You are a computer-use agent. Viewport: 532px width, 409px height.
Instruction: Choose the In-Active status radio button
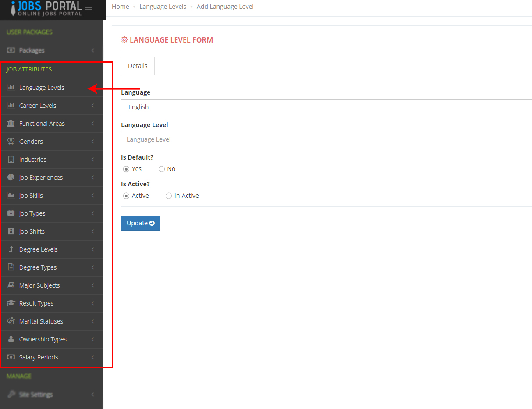169,196
